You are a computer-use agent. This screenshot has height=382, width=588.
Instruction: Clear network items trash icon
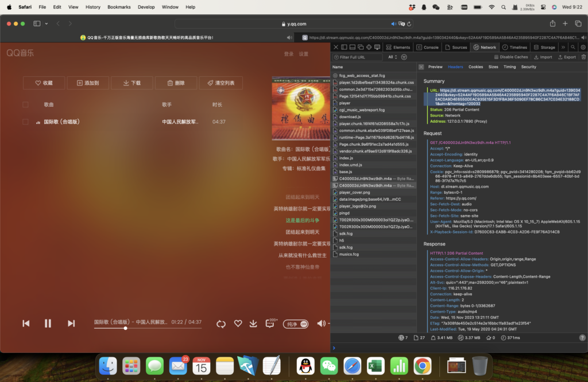[583, 57]
